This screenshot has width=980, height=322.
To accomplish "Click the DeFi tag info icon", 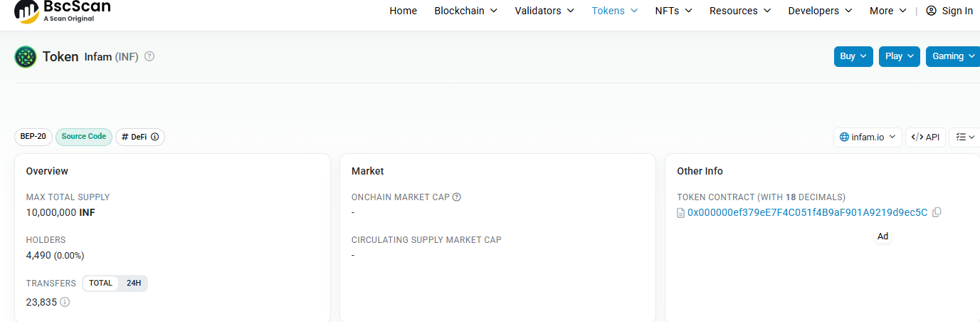I will (155, 137).
